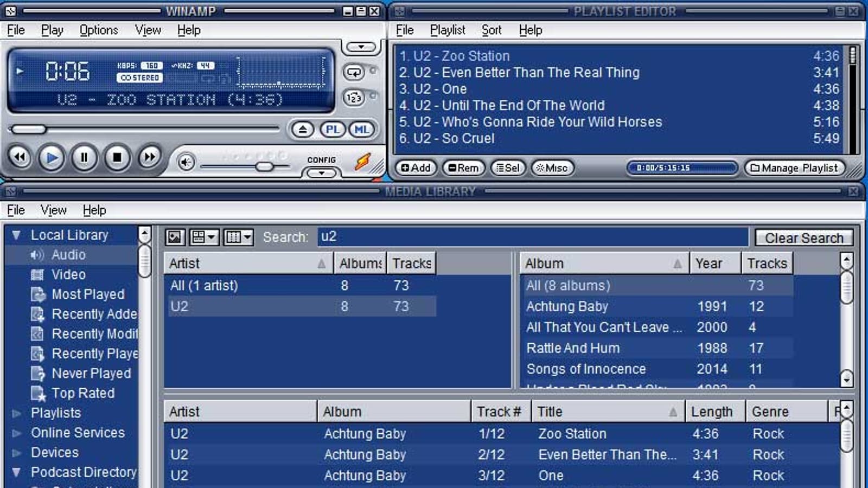Open Winamp File menu
Image resolution: width=868 pixels, height=488 pixels.
point(16,30)
